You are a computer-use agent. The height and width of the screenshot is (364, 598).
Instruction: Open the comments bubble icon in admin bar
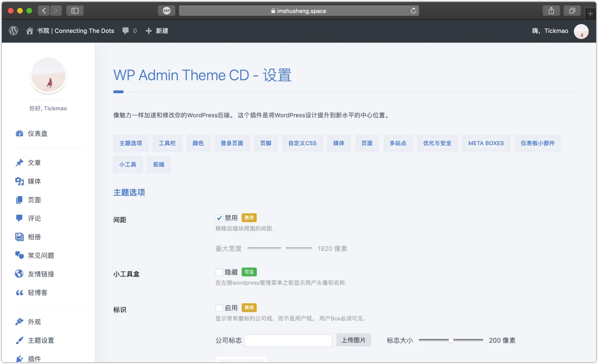pos(126,31)
